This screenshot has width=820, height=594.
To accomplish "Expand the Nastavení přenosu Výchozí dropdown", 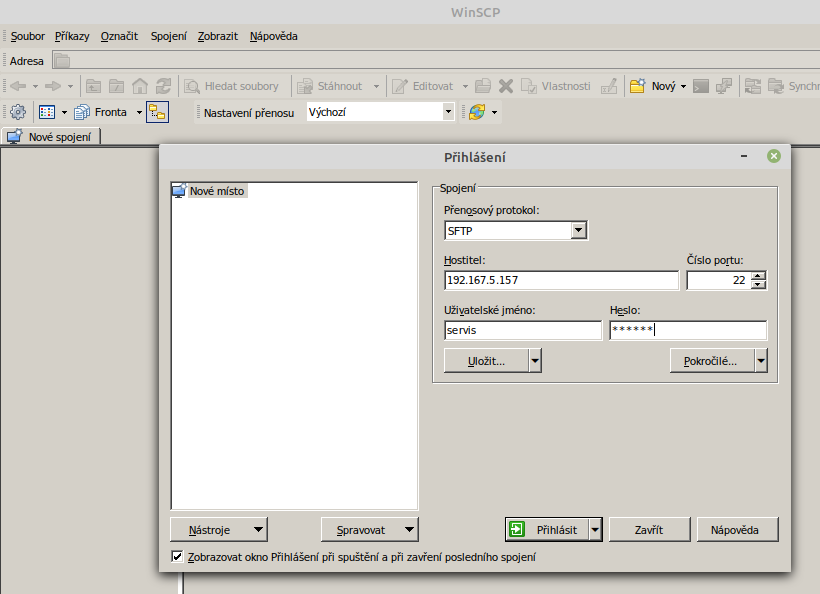I will click(448, 112).
